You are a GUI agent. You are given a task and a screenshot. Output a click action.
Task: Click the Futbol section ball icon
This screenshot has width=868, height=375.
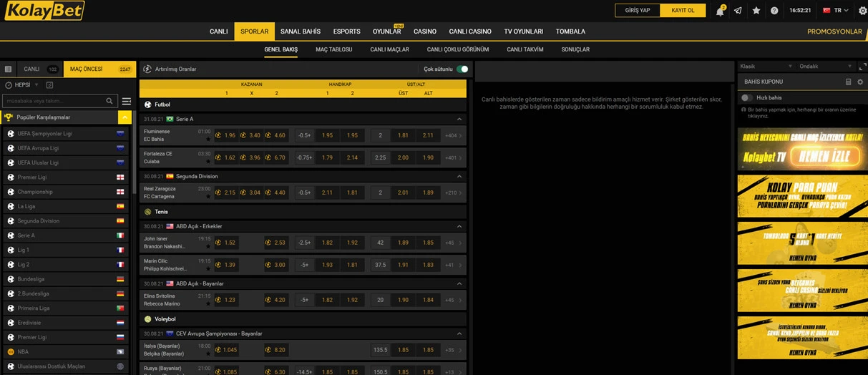(x=148, y=104)
